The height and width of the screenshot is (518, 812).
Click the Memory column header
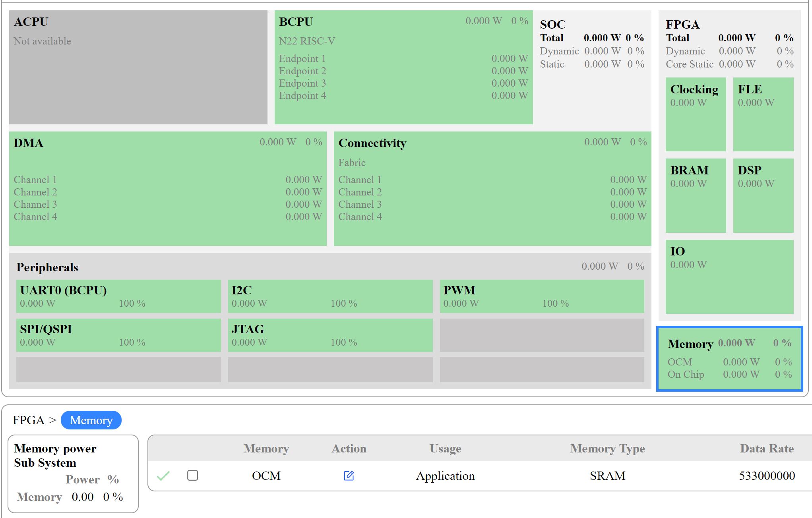[x=266, y=448]
